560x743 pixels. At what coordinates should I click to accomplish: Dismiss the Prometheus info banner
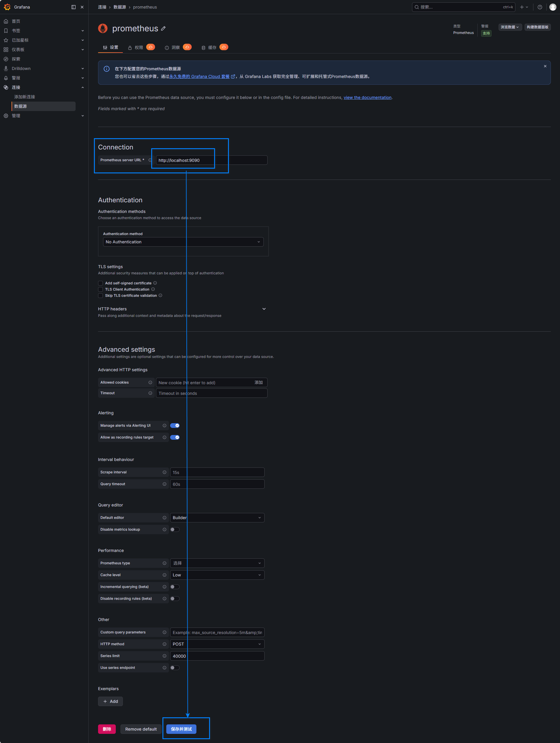pos(545,66)
